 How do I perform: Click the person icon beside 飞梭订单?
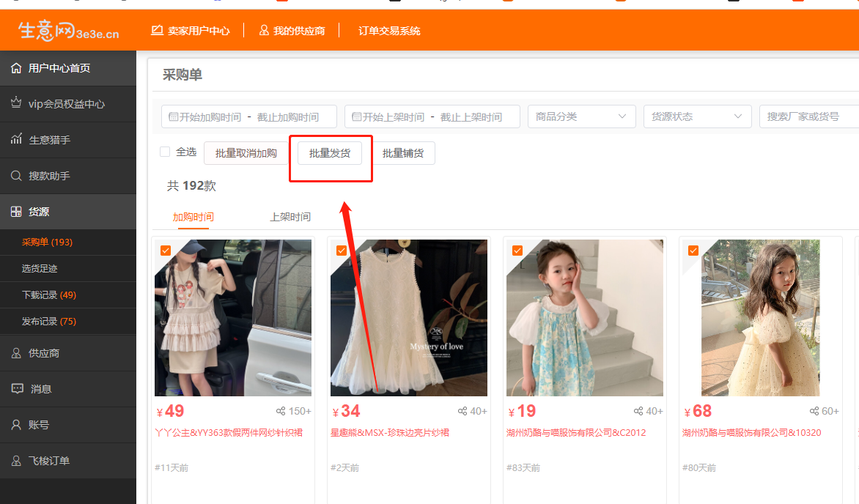(16, 461)
